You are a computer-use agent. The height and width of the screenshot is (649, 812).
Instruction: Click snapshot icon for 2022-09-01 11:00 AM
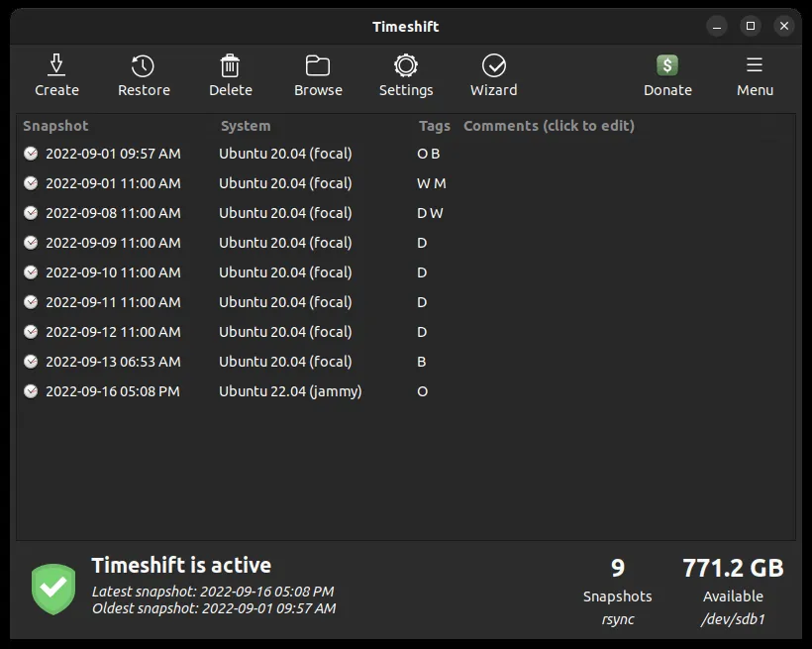point(31,183)
